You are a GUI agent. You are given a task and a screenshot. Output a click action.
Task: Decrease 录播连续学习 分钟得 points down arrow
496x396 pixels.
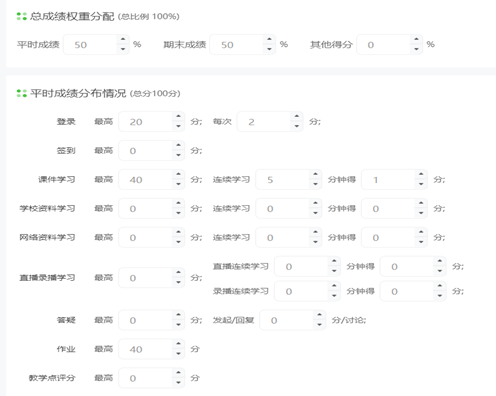pyautogui.click(x=440, y=296)
